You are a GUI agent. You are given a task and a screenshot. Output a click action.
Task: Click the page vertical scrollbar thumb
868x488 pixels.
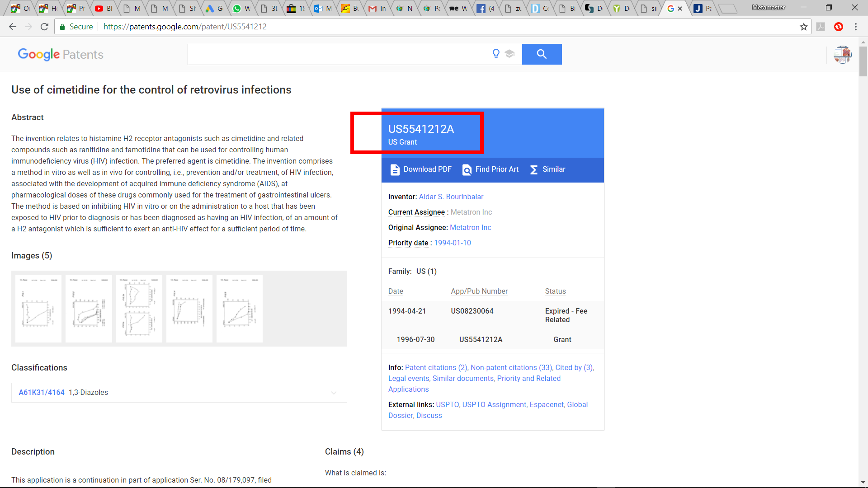[863, 61]
